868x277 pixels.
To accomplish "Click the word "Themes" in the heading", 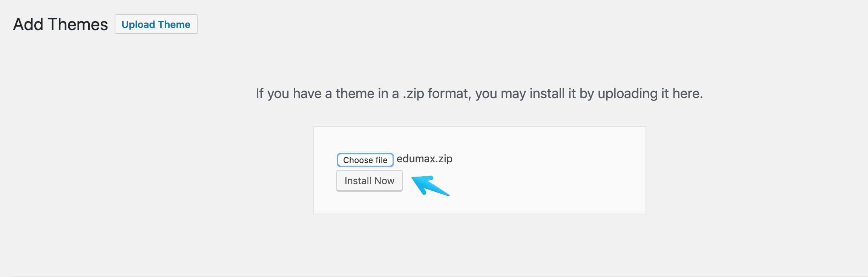I will coord(78,24).
